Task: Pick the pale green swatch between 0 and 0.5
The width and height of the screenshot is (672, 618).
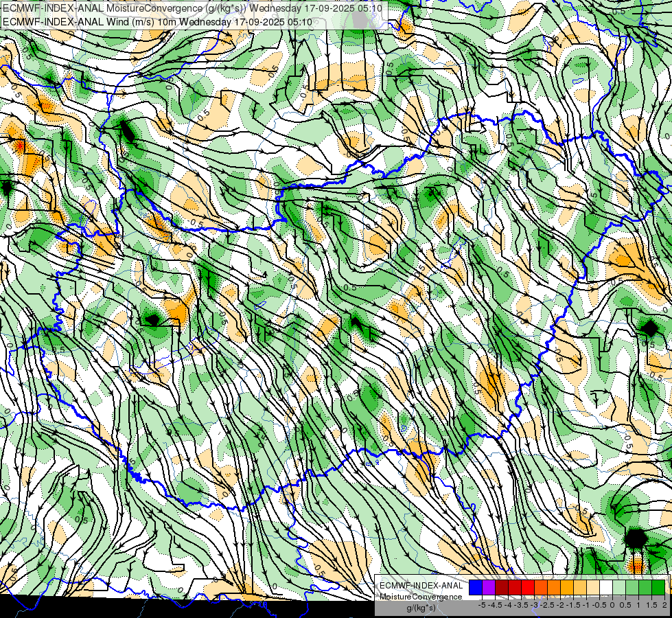Action: (619, 588)
